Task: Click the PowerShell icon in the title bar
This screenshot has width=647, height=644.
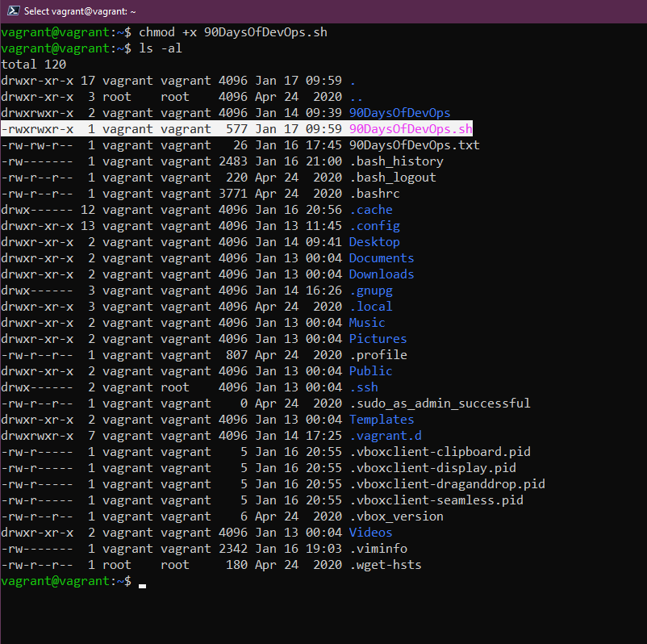Action: [12, 11]
